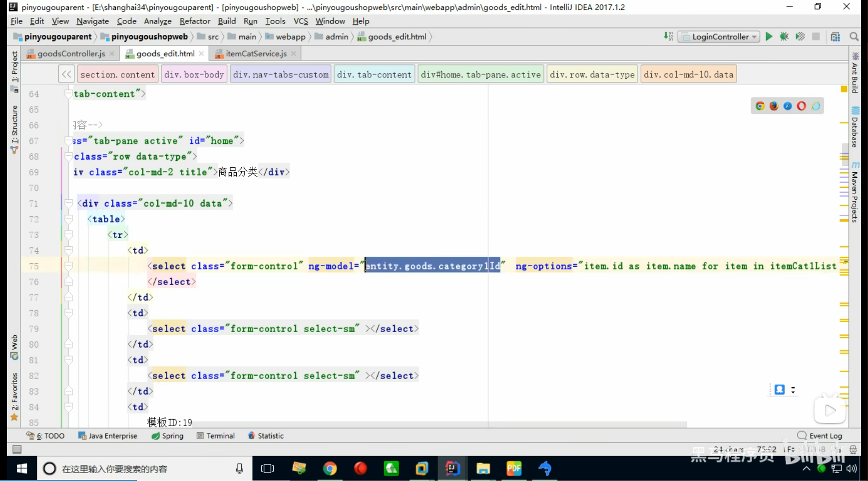The image size is (868, 481).
Task: Open Windows Task View
Action: [x=268, y=469]
